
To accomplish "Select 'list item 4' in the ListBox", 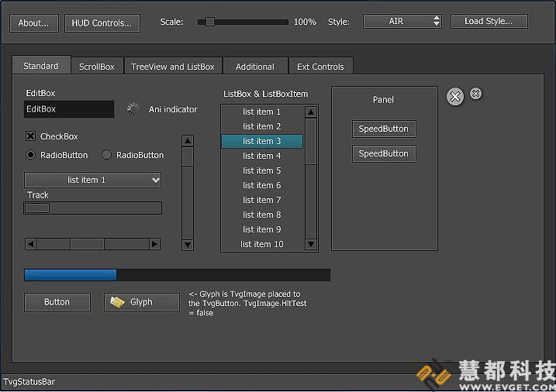I will coord(262,156).
